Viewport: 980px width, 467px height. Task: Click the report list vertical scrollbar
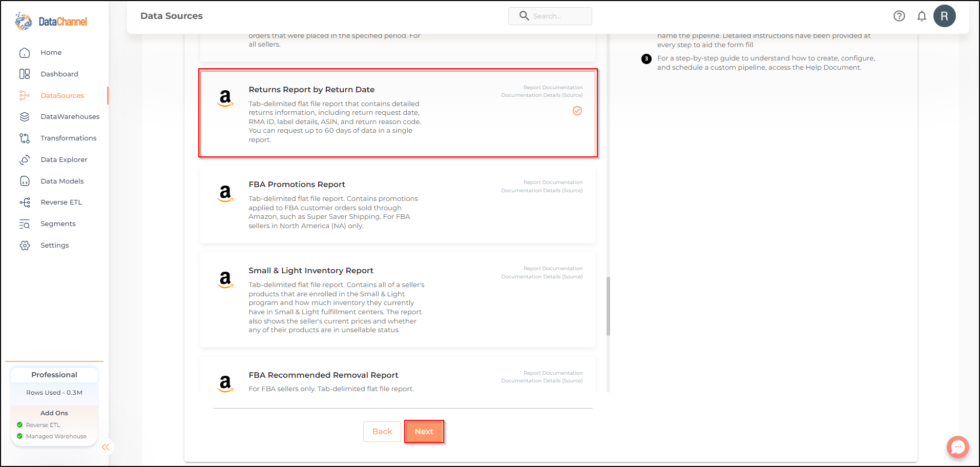[608, 306]
